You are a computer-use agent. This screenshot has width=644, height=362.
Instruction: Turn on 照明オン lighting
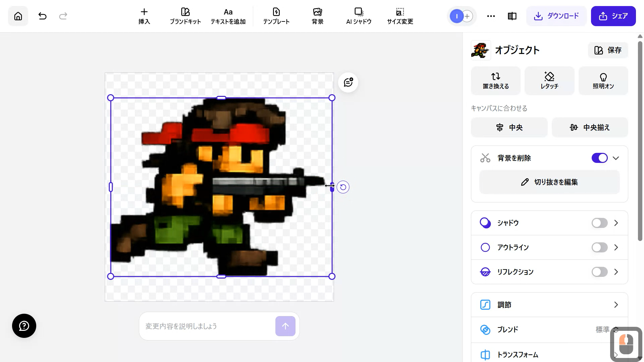click(603, 81)
